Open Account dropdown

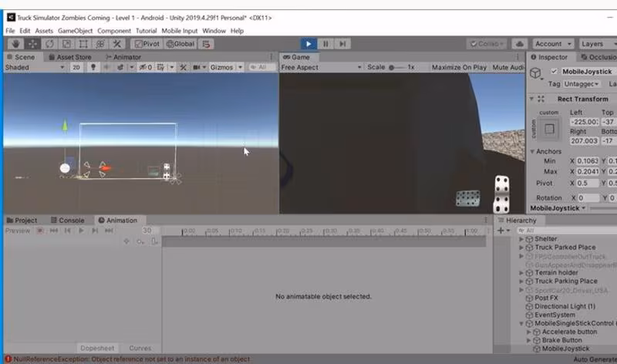click(x=553, y=44)
